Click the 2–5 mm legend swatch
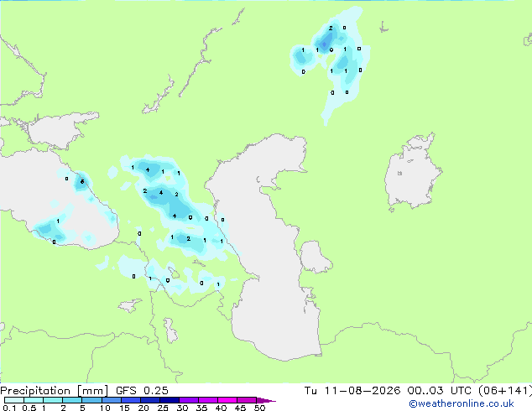532x411 pixels. coord(72,400)
